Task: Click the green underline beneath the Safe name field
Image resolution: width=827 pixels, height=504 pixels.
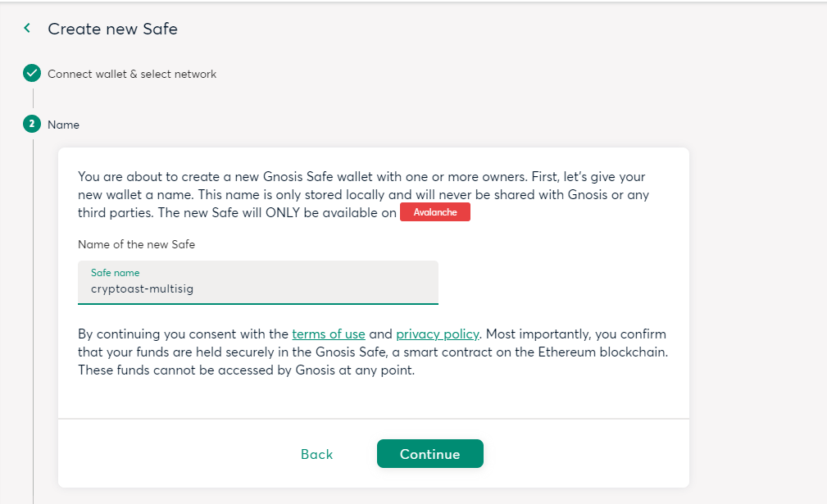Action: pos(258,303)
